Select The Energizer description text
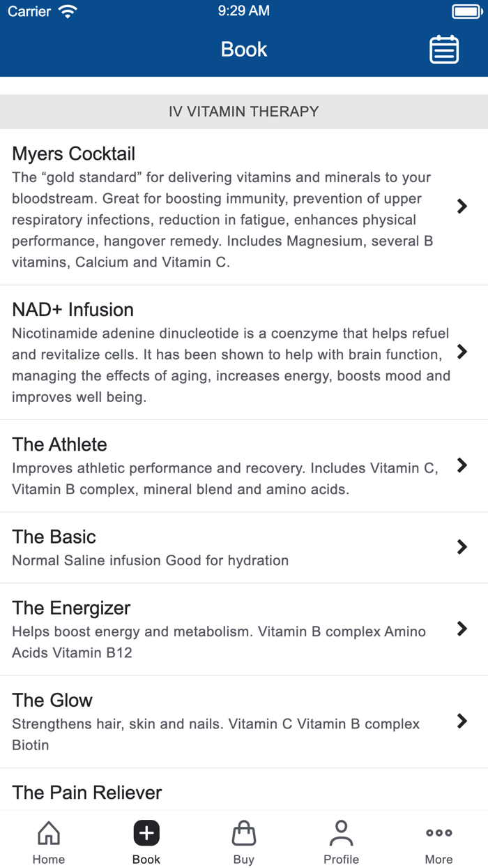488x868 pixels. pyautogui.click(x=219, y=642)
